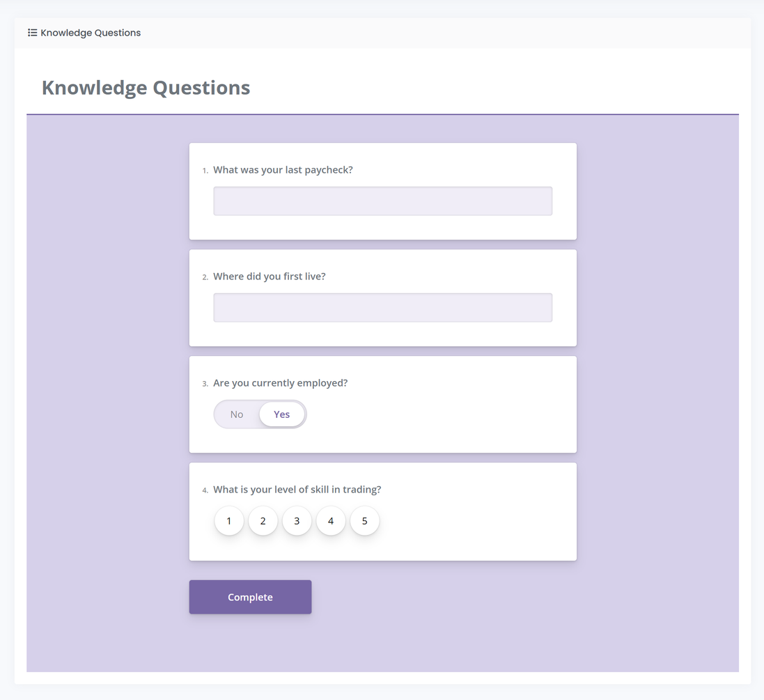764x700 pixels.
Task: Click the "Are you currently employed?" question title
Action: click(280, 383)
